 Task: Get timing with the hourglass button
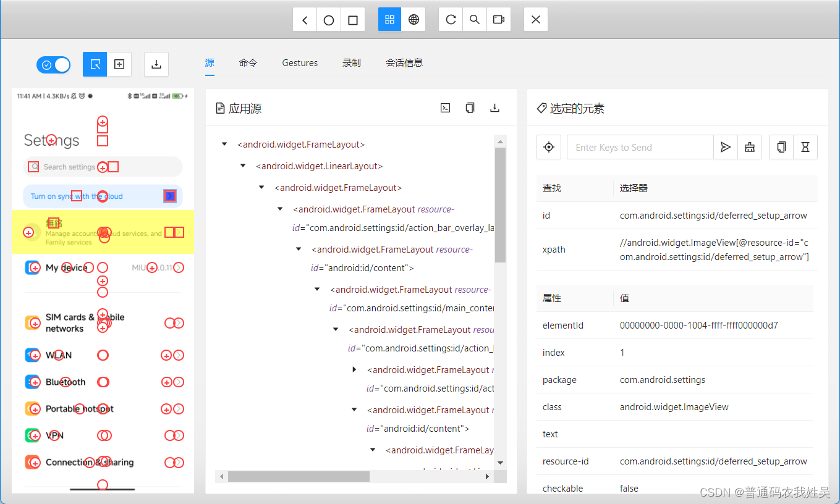[805, 147]
